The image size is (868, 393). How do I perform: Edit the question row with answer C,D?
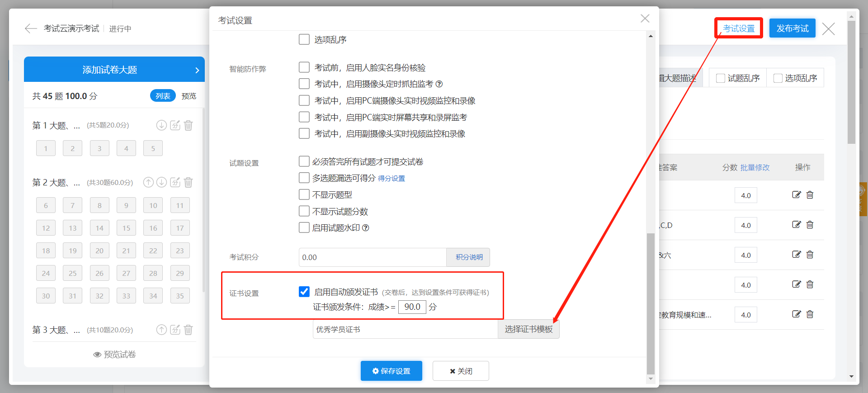point(796,225)
